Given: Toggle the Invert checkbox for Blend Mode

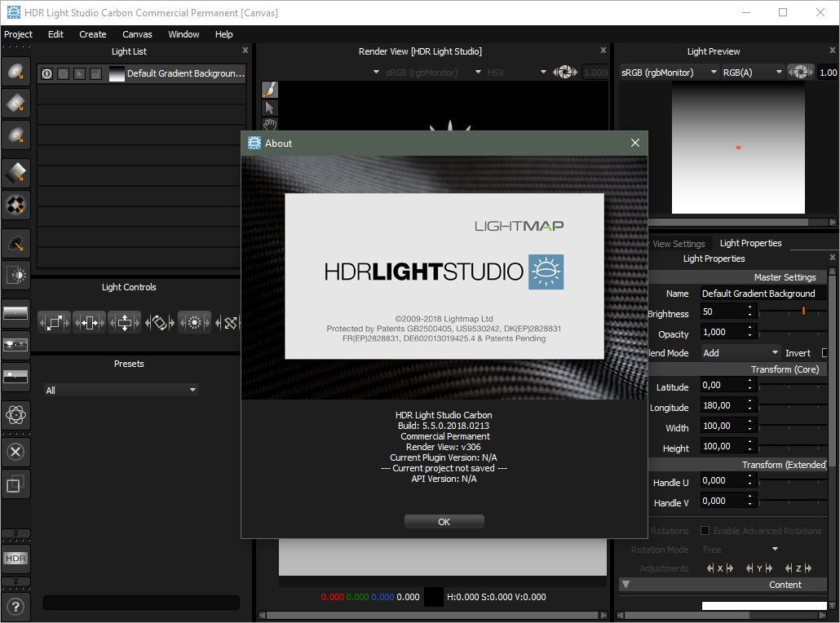Looking at the screenshot, I should (x=825, y=352).
